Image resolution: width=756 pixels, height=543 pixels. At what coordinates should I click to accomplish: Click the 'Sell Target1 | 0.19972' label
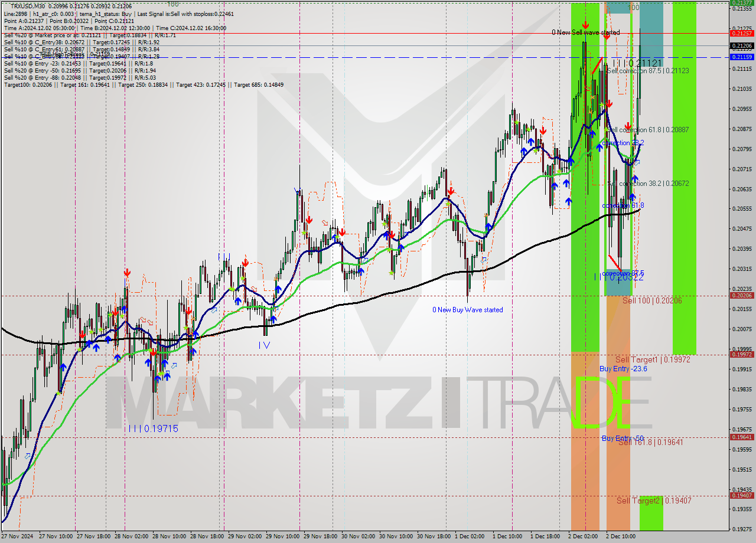pos(653,359)
